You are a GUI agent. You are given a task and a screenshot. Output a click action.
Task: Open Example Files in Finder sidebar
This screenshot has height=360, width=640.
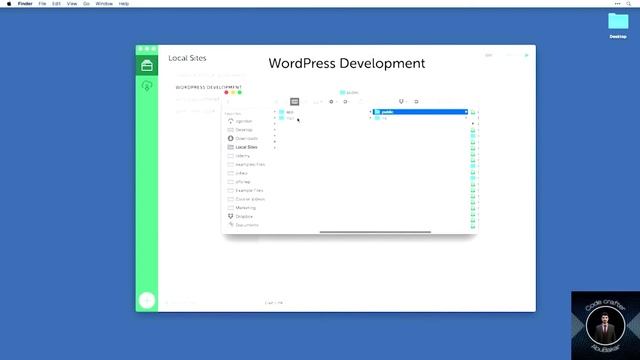tap(245, 191)
